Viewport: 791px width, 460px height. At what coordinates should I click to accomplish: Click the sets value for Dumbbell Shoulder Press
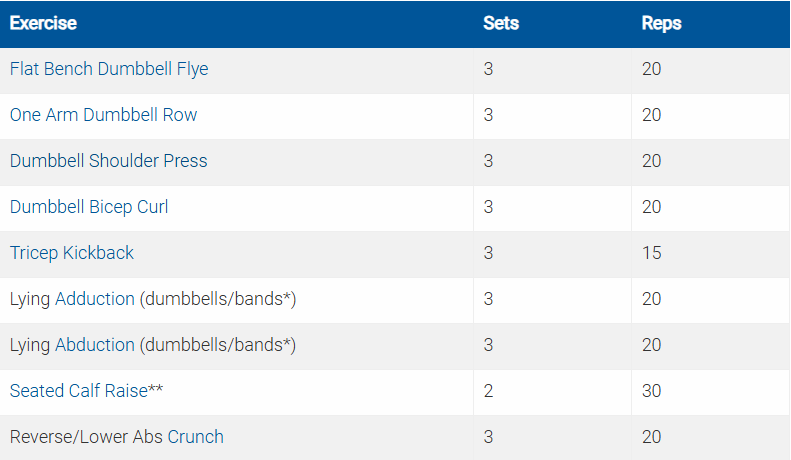tap(488, 161)
